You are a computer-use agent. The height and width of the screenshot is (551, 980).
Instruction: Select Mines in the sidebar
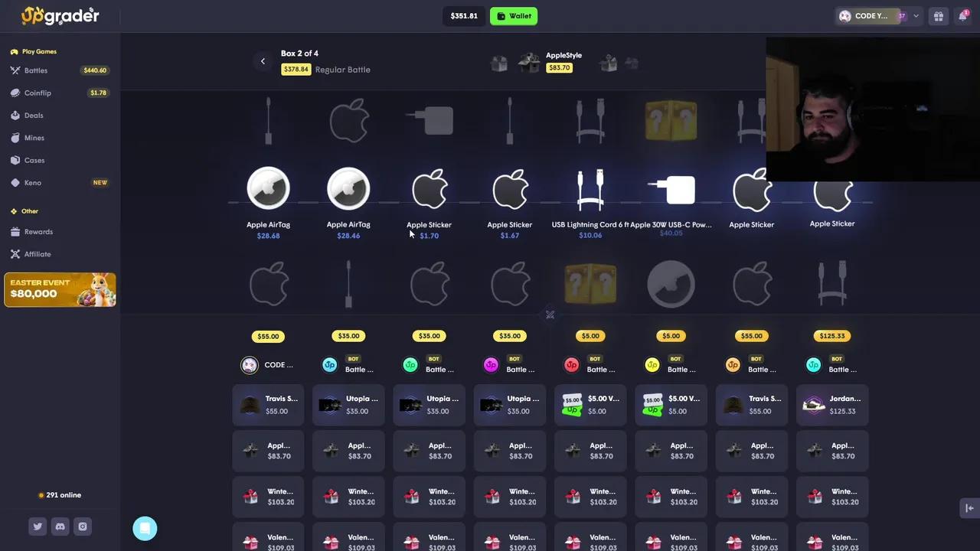pyautogui.click(x=34, y=138)
